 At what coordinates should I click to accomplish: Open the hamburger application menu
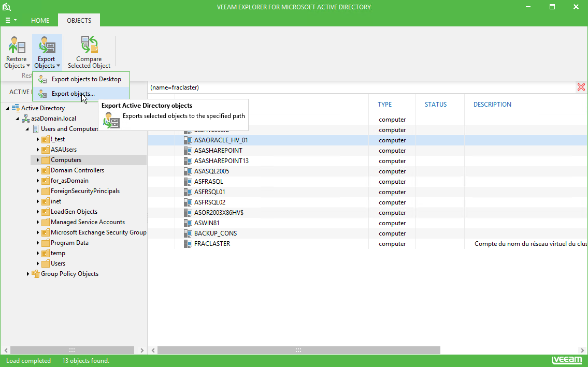[10, 20]
